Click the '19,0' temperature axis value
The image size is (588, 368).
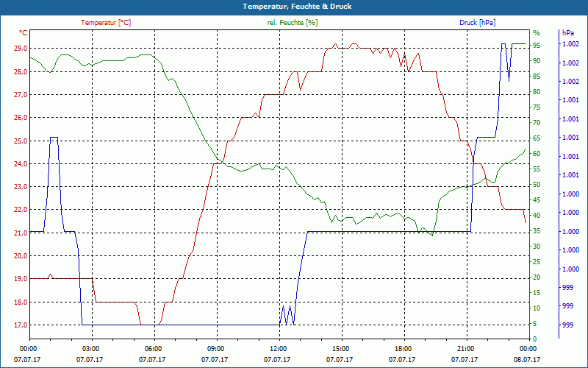[21, 279]
